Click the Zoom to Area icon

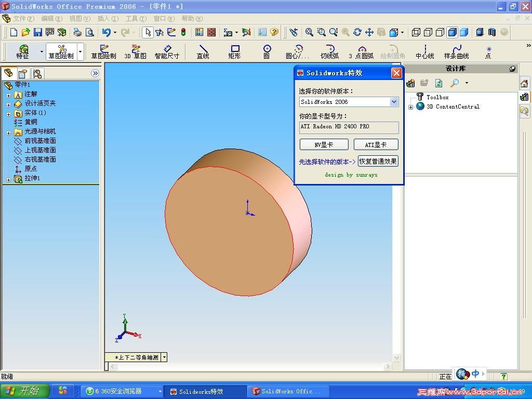point(321,32)
